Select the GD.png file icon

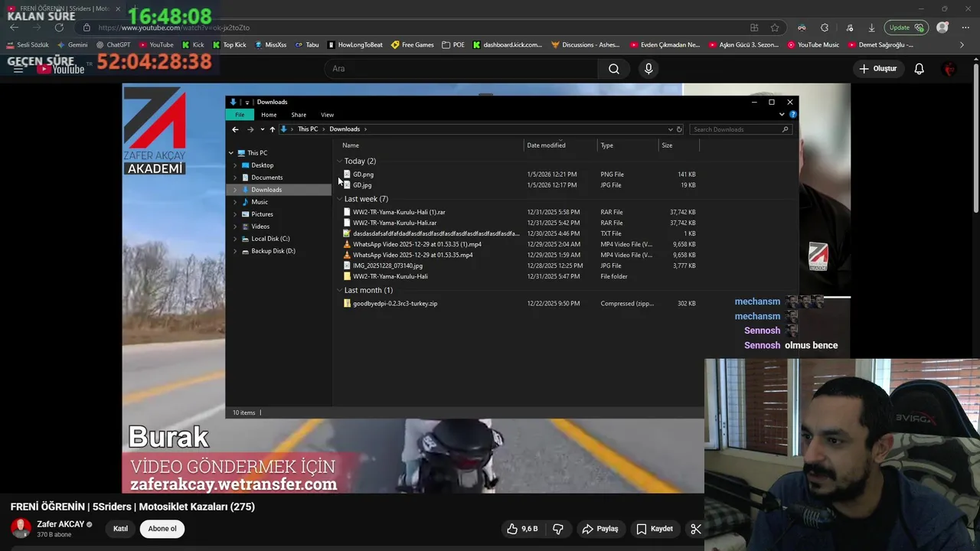coord(347,174)
